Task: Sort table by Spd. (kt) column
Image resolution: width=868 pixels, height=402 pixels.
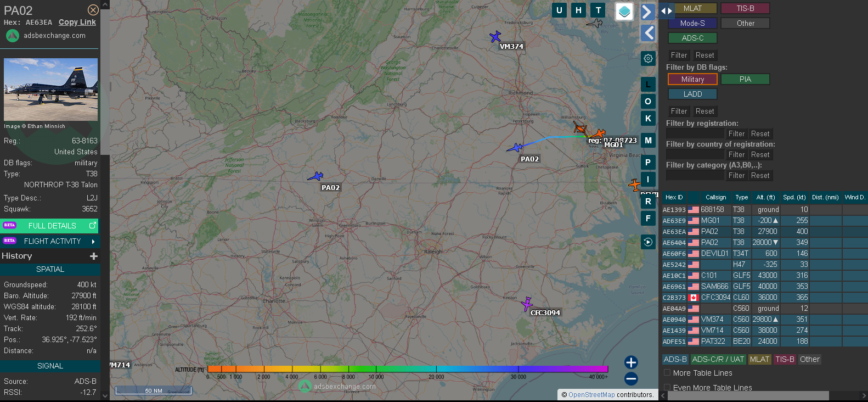Action: [x=794, y=197]
